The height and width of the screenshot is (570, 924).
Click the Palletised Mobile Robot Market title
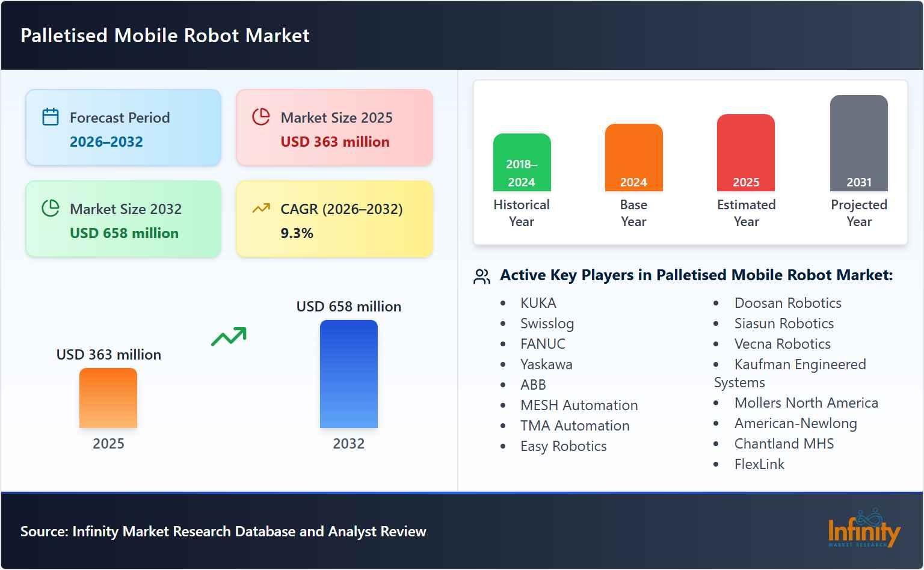(x=165, y=35)
